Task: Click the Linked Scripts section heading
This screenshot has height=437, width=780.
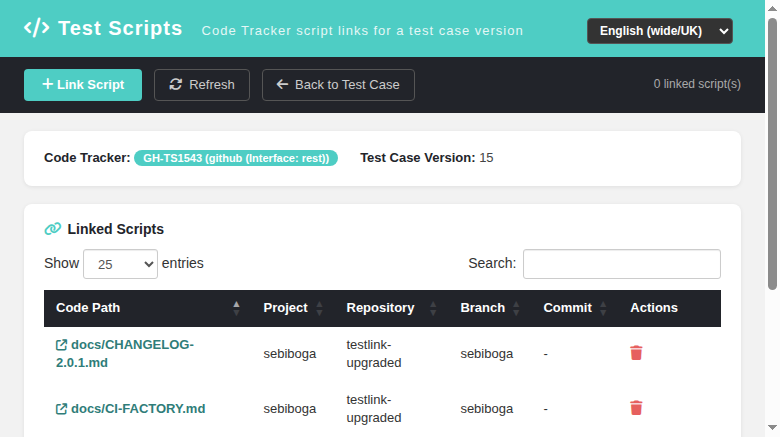Action: click(x=115, y=229)
